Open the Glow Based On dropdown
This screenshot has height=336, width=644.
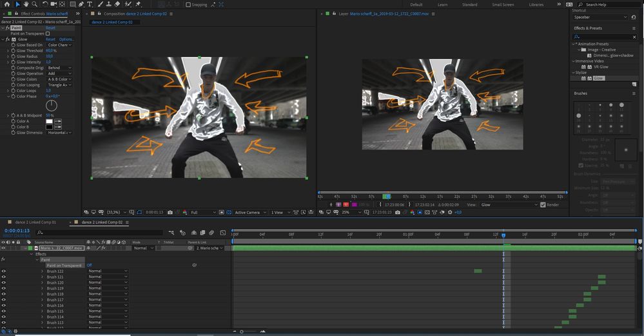[x=59, y=45]
